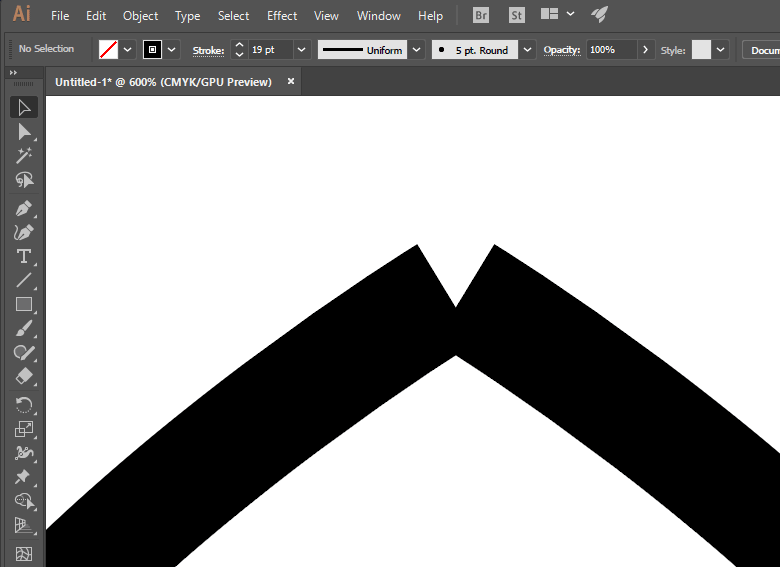Select the Pen tool
This screenshot has height=567, width=780.
[x=24, y=208]
